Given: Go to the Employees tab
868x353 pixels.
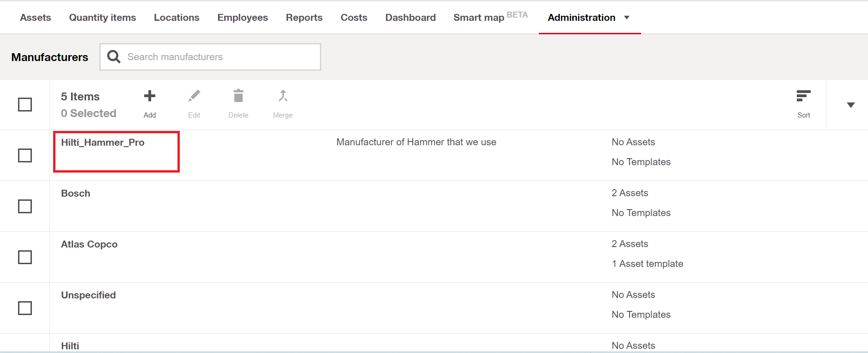Looking at the screenshot, I should (243, 18).
